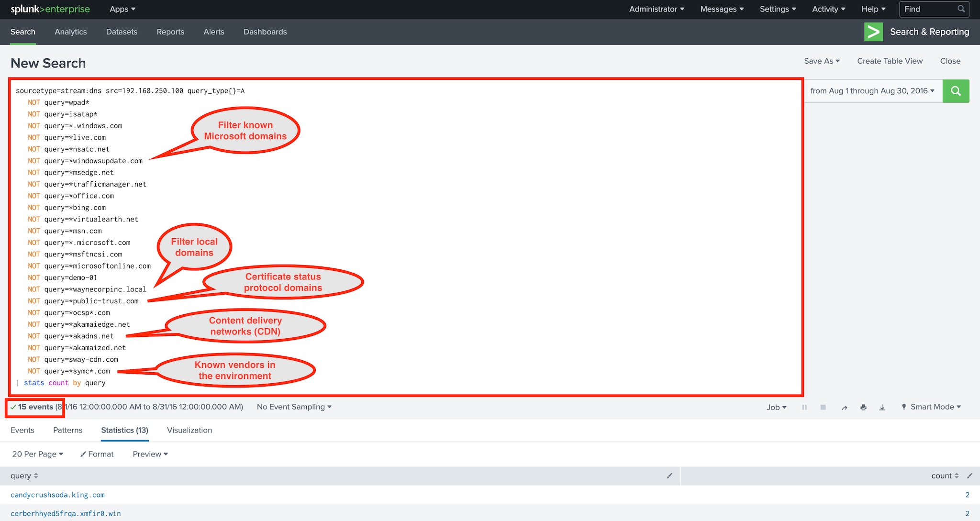Click the 'NOT query=sway-cdn.com' line
This screenshot has width=980, height=521.
click(x=73, y=359)
